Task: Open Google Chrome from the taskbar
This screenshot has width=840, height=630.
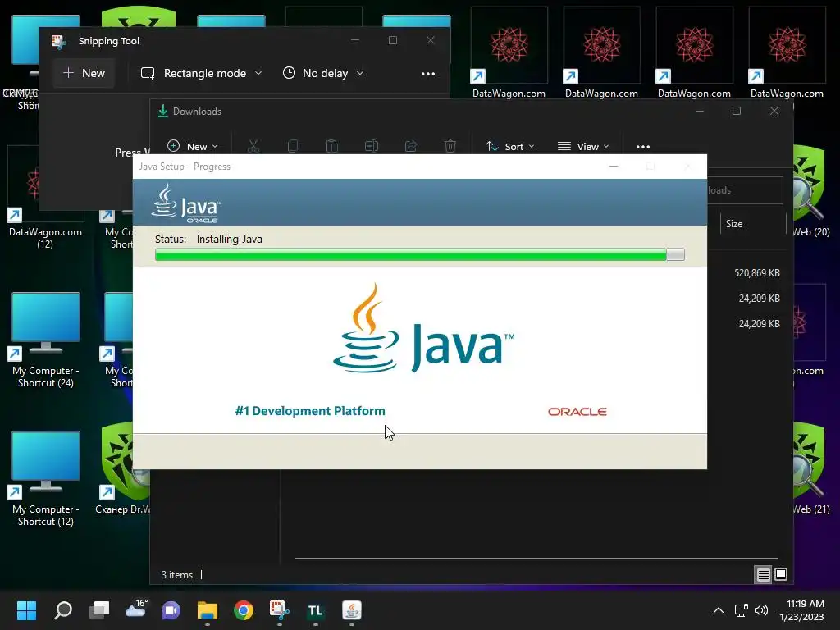Action: [244, 610]
